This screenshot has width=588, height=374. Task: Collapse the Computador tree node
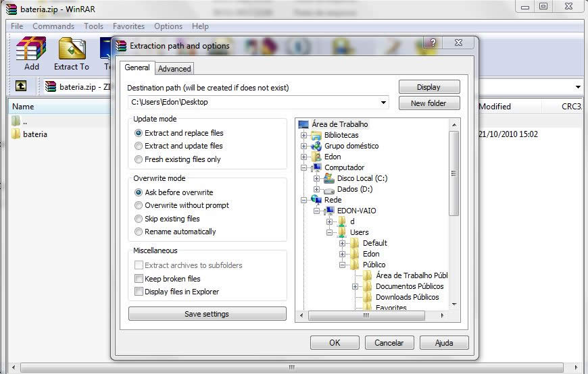(x=303, y=168)
